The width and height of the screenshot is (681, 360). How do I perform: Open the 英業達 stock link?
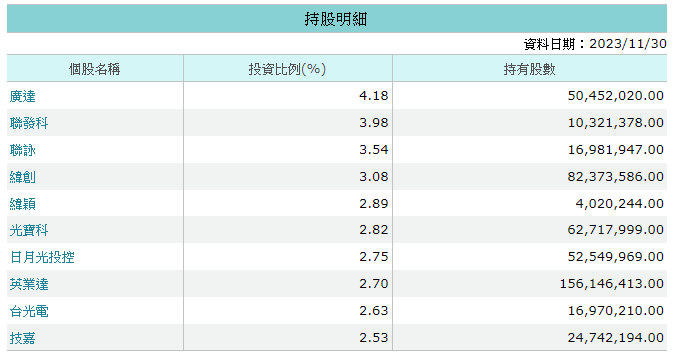pos(29,284)
